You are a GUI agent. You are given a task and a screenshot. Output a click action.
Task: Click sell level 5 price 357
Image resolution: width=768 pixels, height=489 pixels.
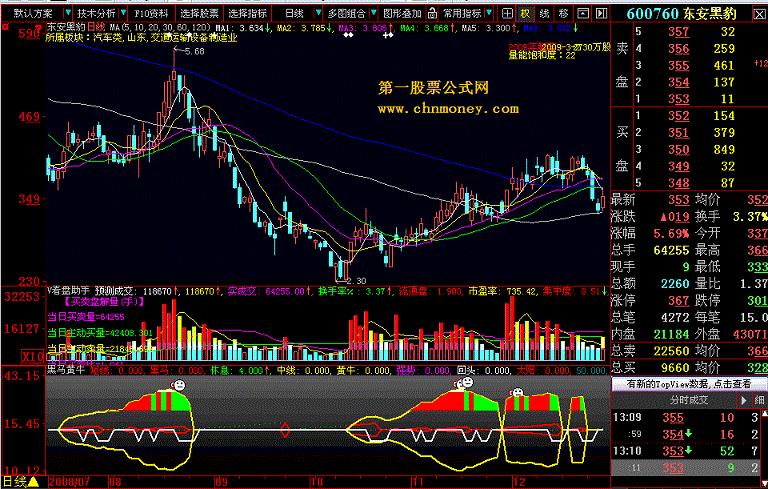[679, 32]
